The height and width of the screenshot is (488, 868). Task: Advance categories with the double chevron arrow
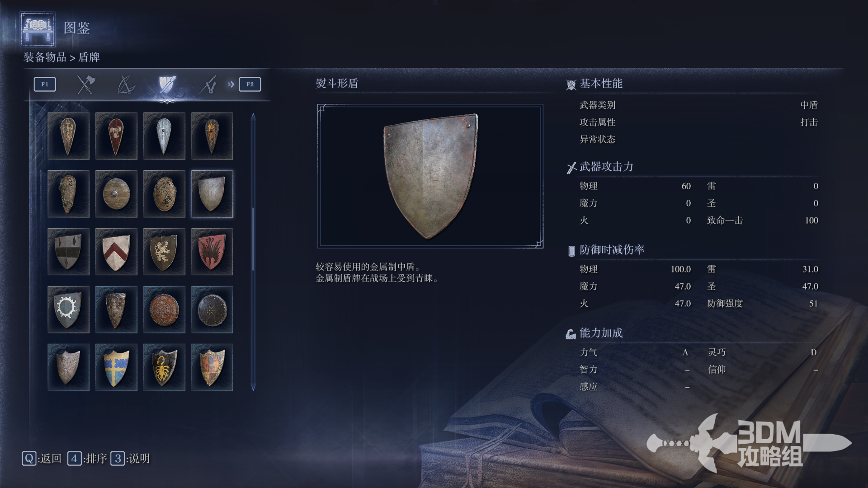tap(231, 84)
